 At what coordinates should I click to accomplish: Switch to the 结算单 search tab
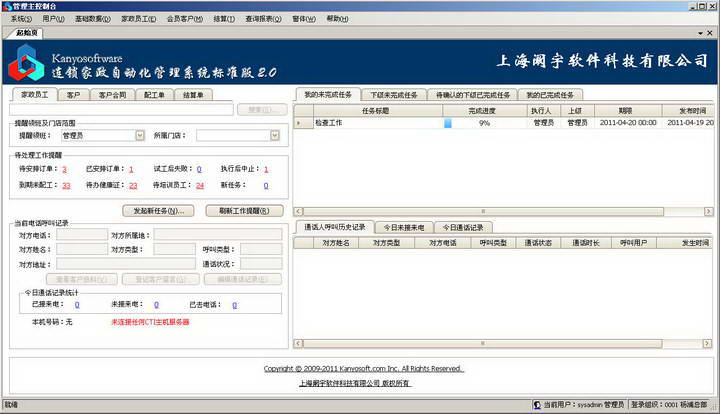pos(193,95)
